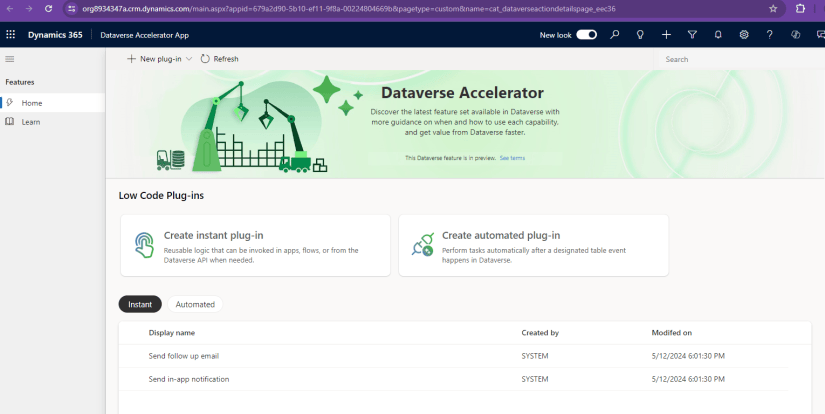
Task: Click SYSTEM in Send follow up email row
Action: point(535,356)
